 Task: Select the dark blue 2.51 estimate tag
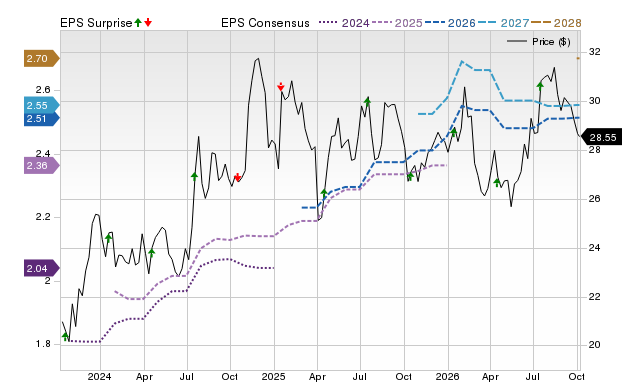click(42, 119)
